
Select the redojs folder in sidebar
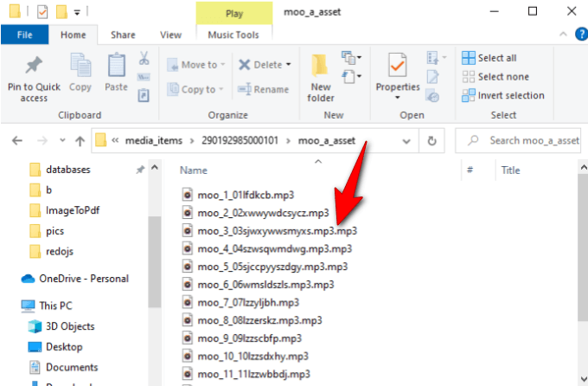(x=51, y=251)
